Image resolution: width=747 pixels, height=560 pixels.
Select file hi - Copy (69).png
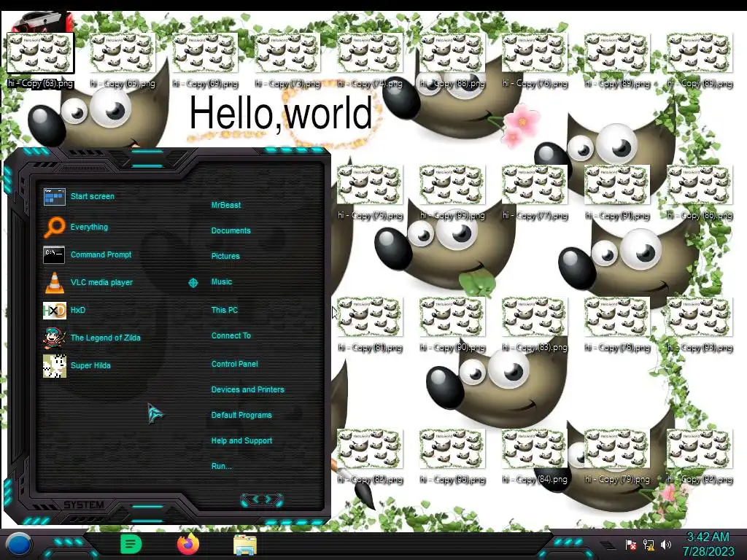pyautogui.click(x=205, y=60)
